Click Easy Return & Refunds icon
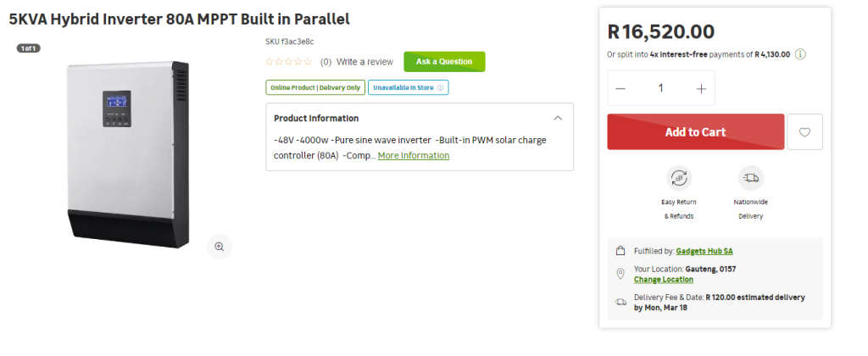The image size is (868, 356). [679, 178]
